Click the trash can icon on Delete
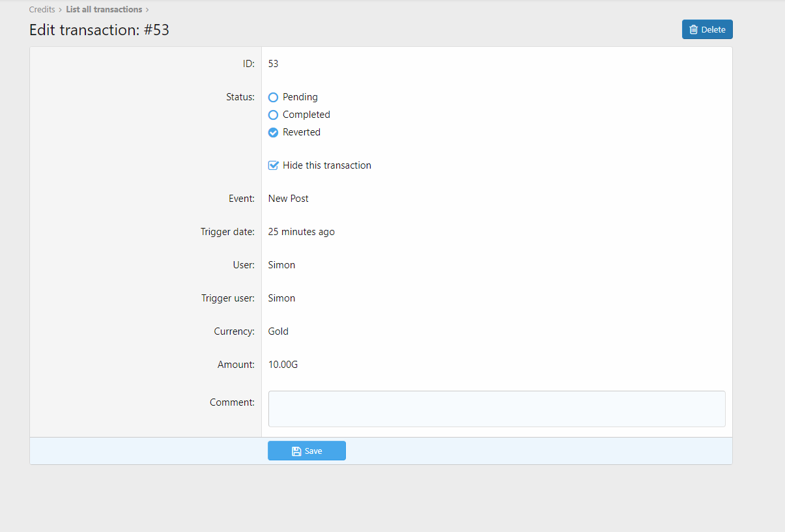 [x=694, y=29]
